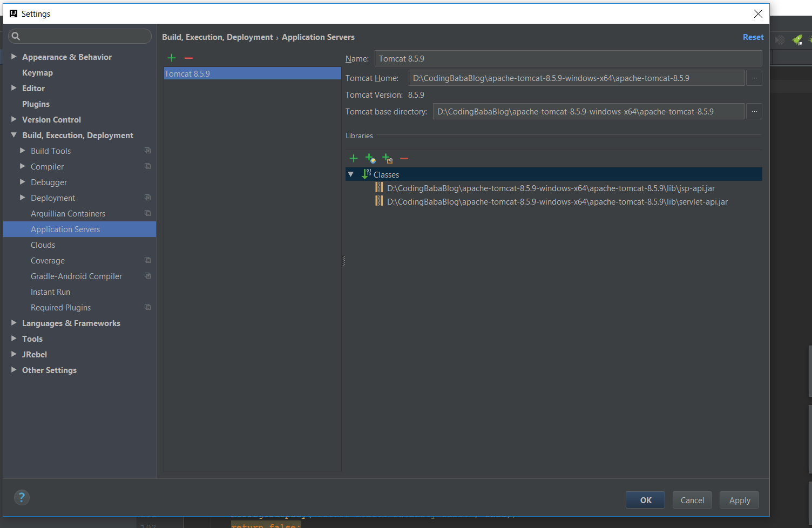Remove the selected library with the red minus
Screen dimensions: 812x528
[404, 158]
